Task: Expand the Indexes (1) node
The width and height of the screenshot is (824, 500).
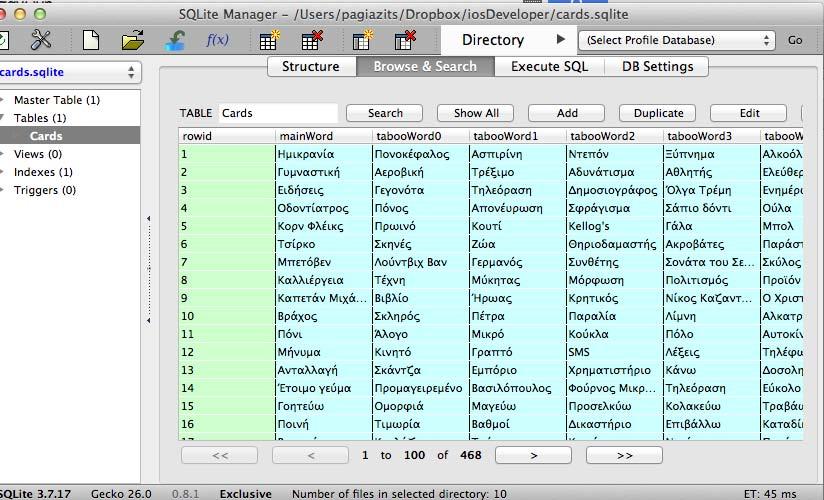Action: coord(3,172)
